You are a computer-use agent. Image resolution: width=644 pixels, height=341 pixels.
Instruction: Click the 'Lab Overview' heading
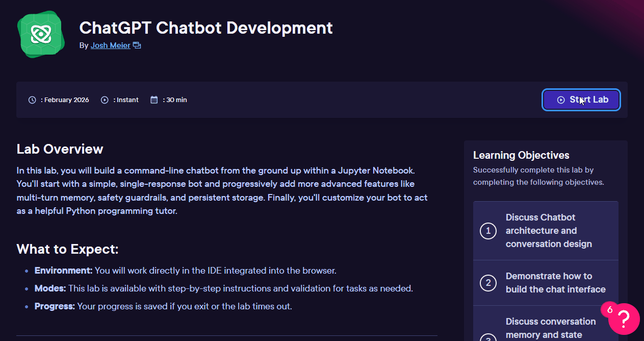(x=60, y=149)
